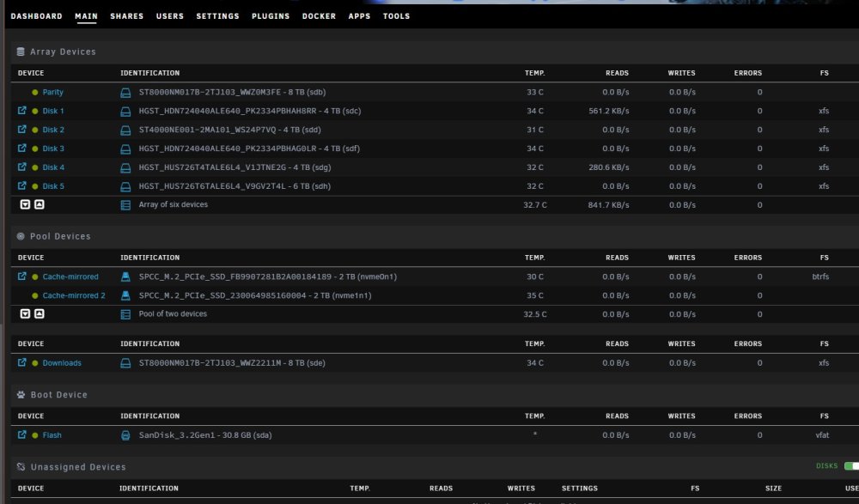This screenshot has height=504, width=859.
Task: Click the browse icon next to Disk 4
Action: click(22, 167)
